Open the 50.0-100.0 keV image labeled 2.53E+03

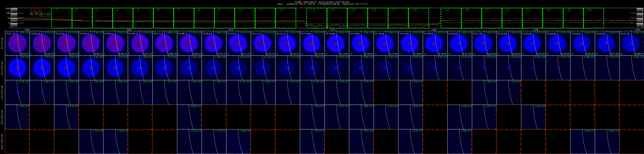click(x=410, y=141)
